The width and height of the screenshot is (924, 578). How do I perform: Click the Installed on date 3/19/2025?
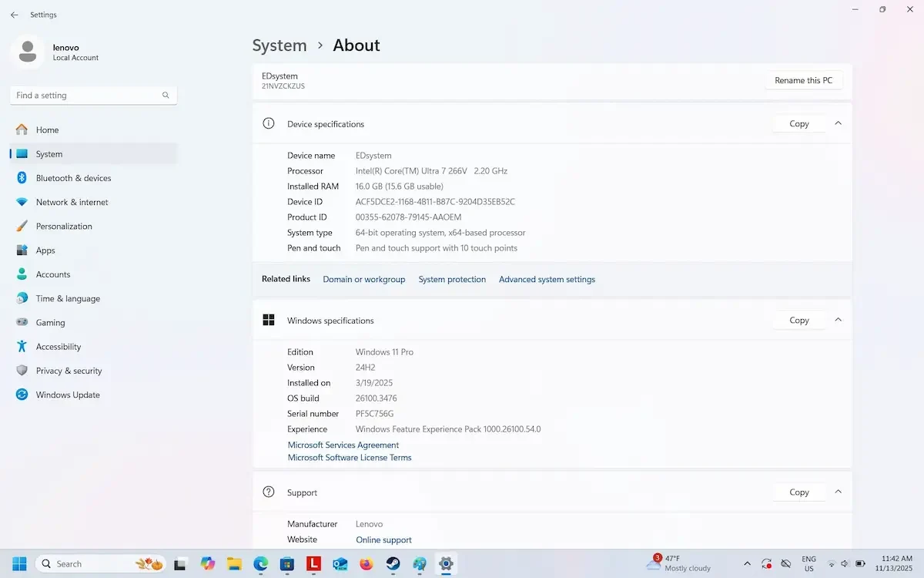373,383
